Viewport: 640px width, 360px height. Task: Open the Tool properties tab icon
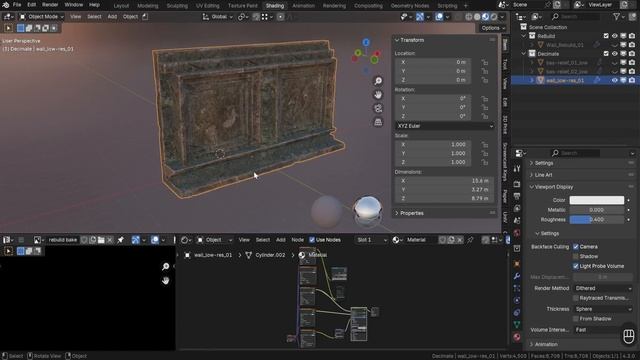click(517, 169)
